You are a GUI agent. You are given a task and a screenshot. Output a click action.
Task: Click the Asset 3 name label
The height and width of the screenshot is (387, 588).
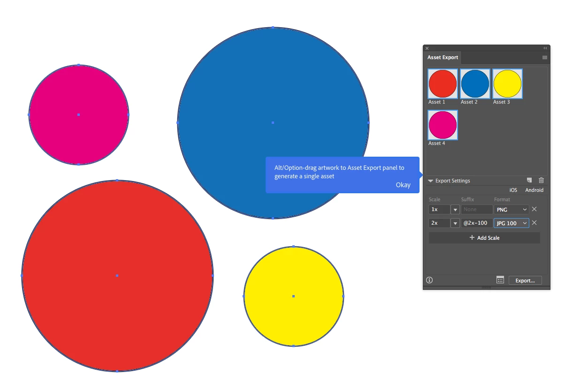click(x=501, y=102)
